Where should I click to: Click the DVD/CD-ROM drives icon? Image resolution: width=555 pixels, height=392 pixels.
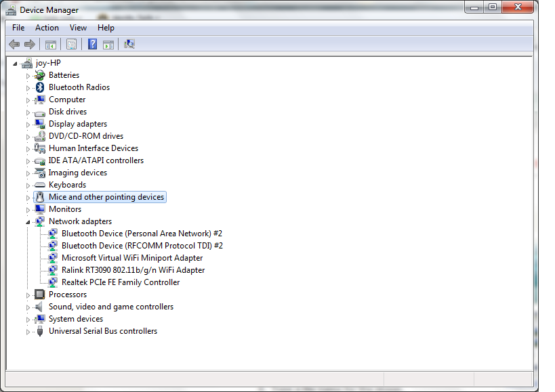click(39, 136)
